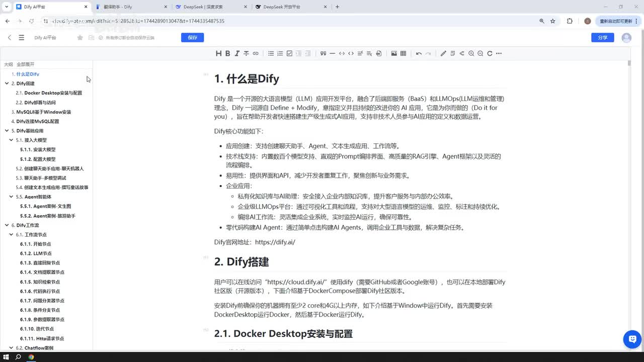
Task: Zoom out with the magnifier minus icon
Action: click(480, 53)
